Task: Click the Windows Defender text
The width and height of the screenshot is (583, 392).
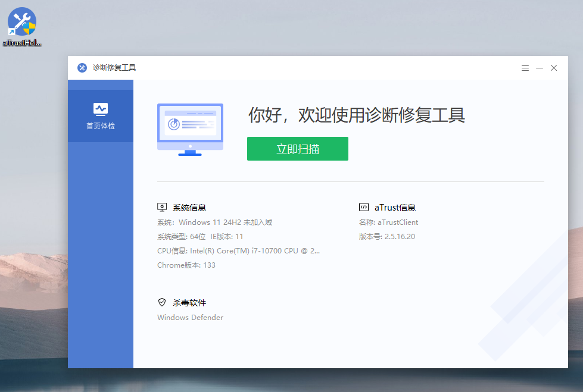Action: (190, 318)
